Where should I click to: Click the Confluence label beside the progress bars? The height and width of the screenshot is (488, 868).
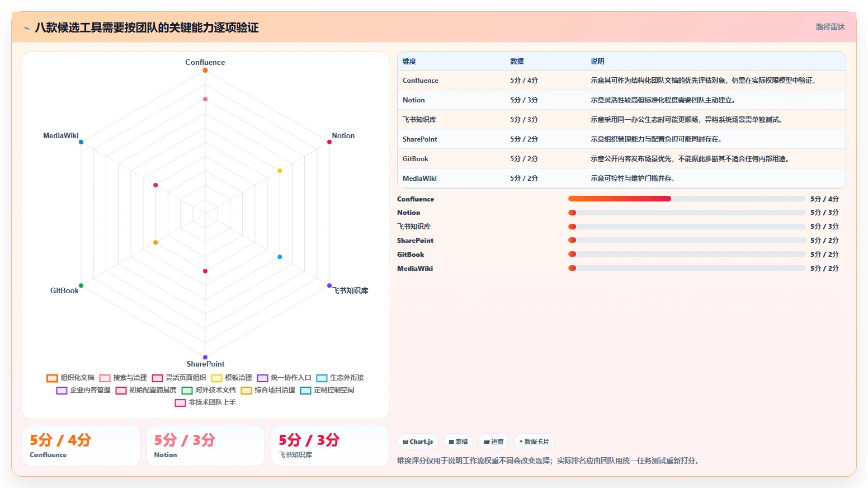416,199
